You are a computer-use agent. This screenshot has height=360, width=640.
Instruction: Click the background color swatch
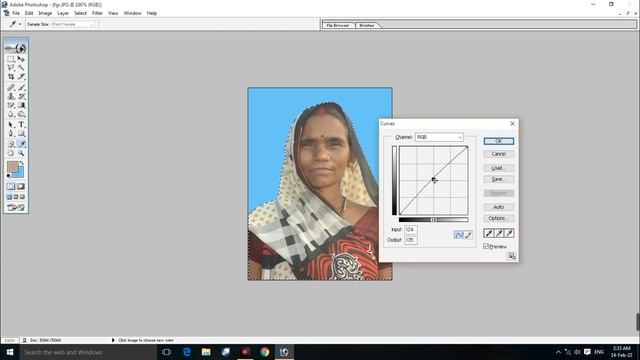coord(20,173)
